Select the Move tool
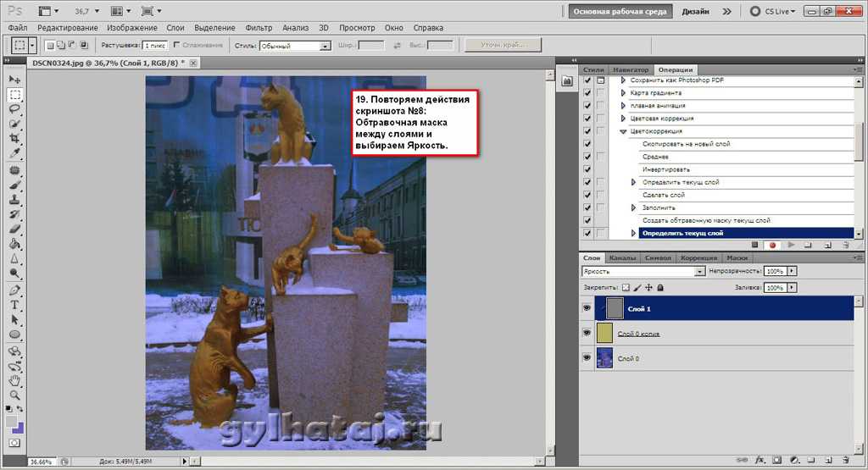868x470 pixels. click(x=14, y=79)
